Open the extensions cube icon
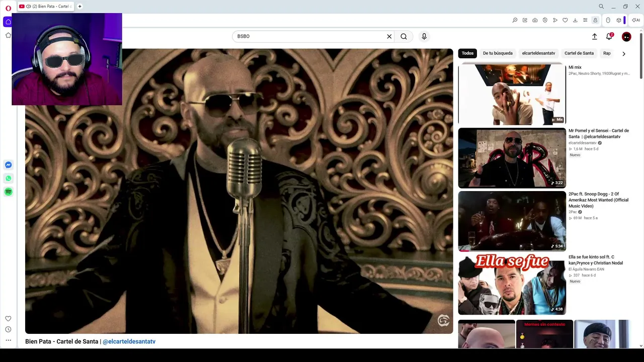The width and height of the screenshot is (644, 362). click(x=619, y=20)
